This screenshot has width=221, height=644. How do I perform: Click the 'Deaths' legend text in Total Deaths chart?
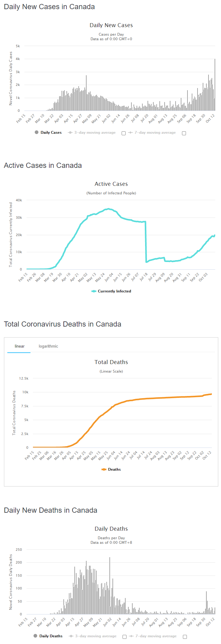(114, 469)
